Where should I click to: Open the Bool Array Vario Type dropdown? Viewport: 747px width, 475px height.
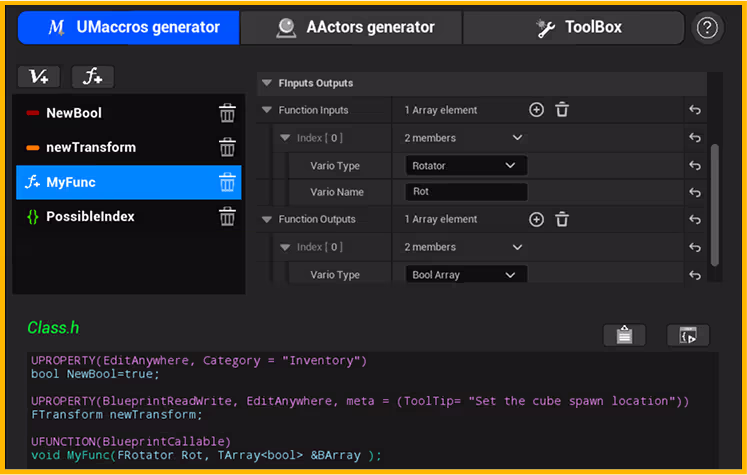[466, 274]
